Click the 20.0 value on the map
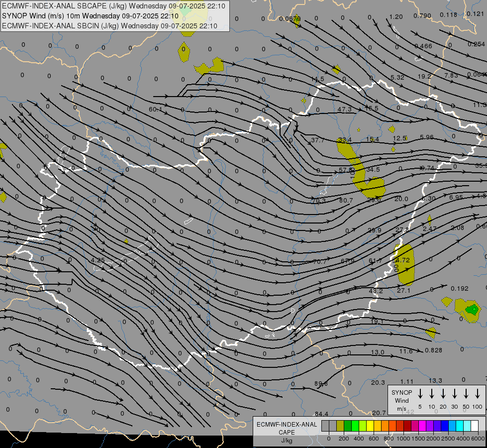 point(401,199)
